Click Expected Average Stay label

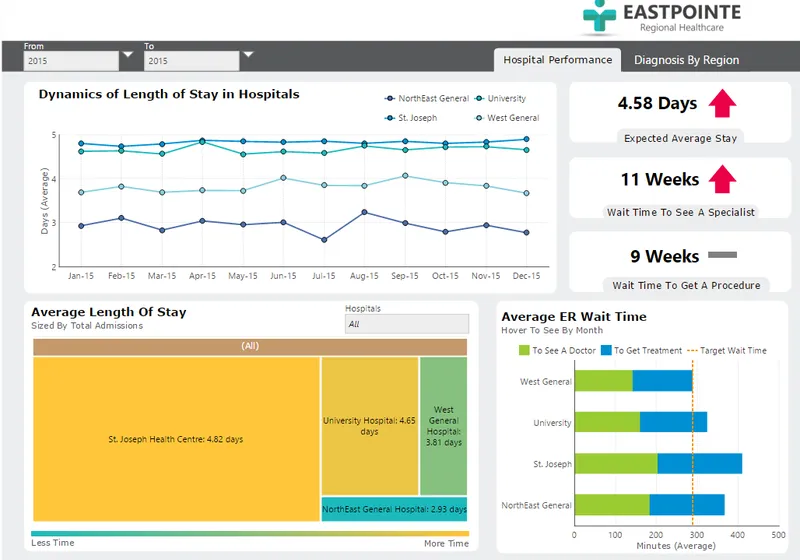point(680,138)
